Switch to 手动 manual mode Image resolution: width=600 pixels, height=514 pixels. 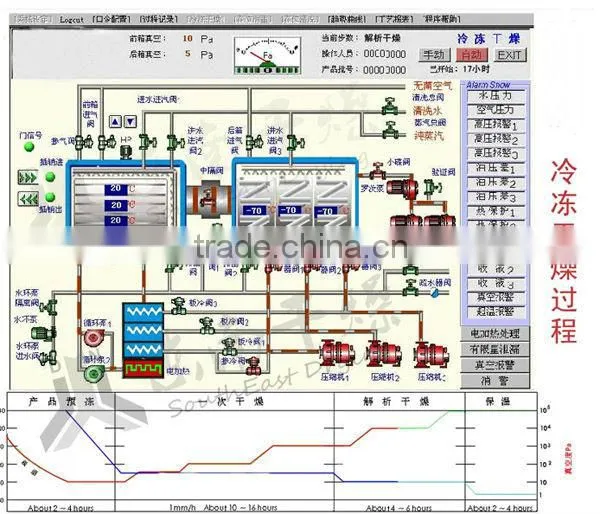click(x=435, y=55)
